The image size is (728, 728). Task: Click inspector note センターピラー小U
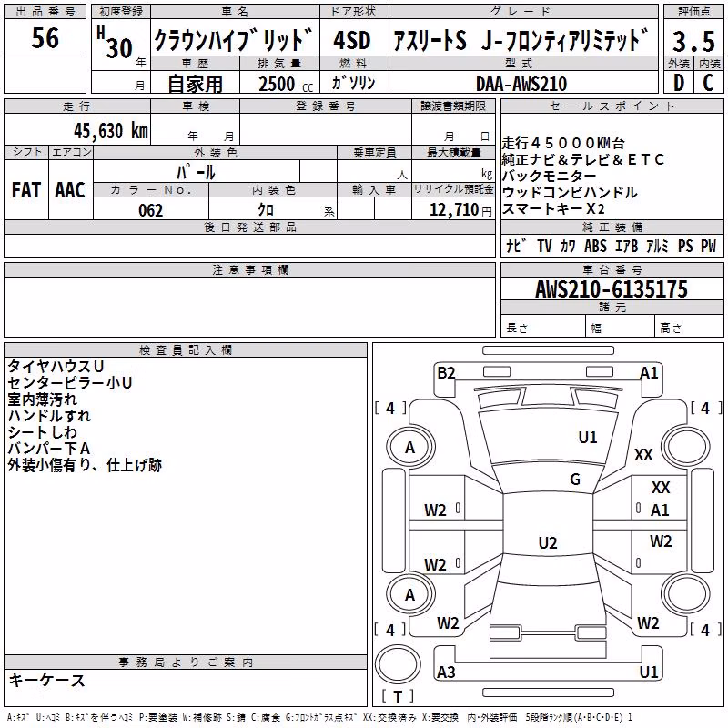click(70, 382)
